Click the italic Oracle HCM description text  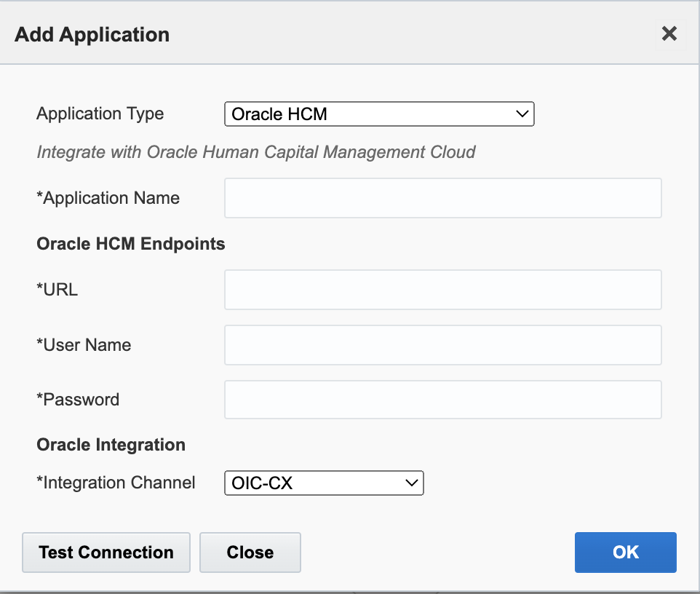point(256,152)
